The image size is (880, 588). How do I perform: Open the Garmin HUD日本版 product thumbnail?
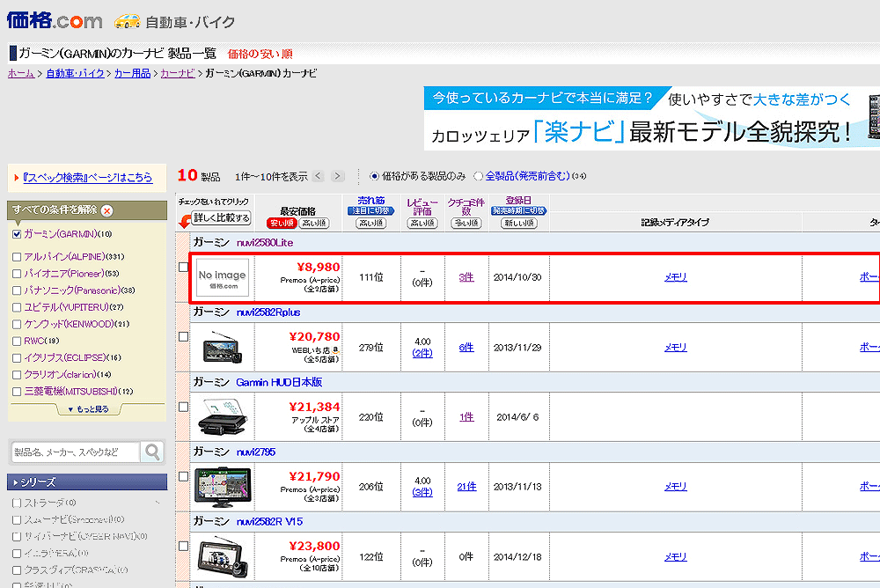[x=223, y=416]
